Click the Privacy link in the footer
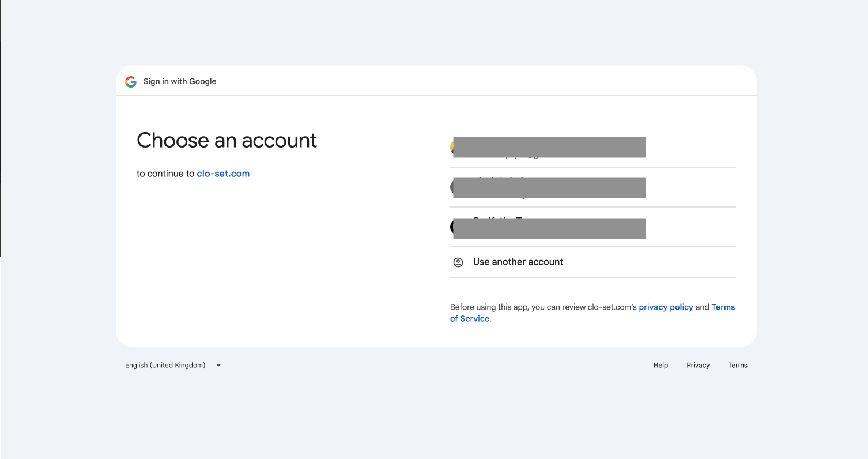The image size is (868, 459). (698, 365)
